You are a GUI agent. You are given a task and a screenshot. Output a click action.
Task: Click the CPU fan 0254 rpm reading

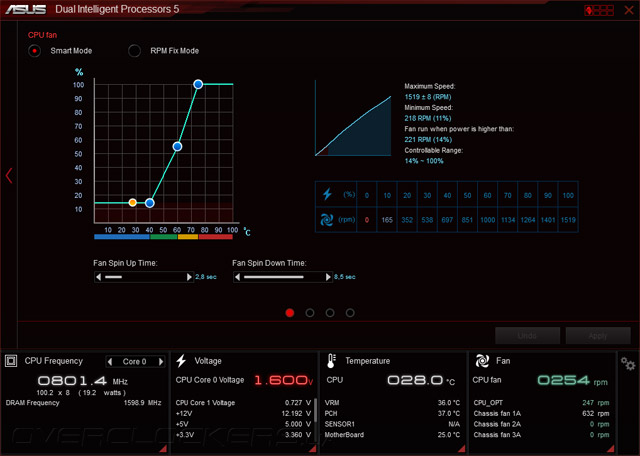coord(572,380)
